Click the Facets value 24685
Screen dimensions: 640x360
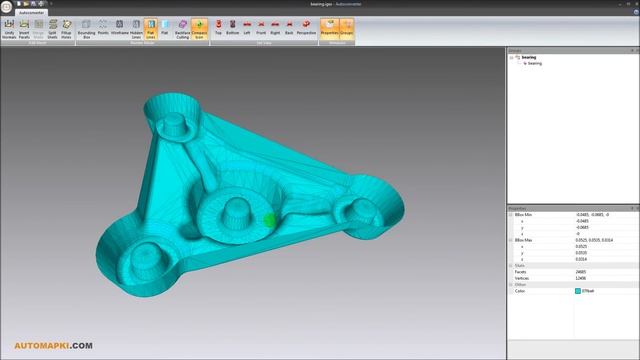[x=580, y=272]
